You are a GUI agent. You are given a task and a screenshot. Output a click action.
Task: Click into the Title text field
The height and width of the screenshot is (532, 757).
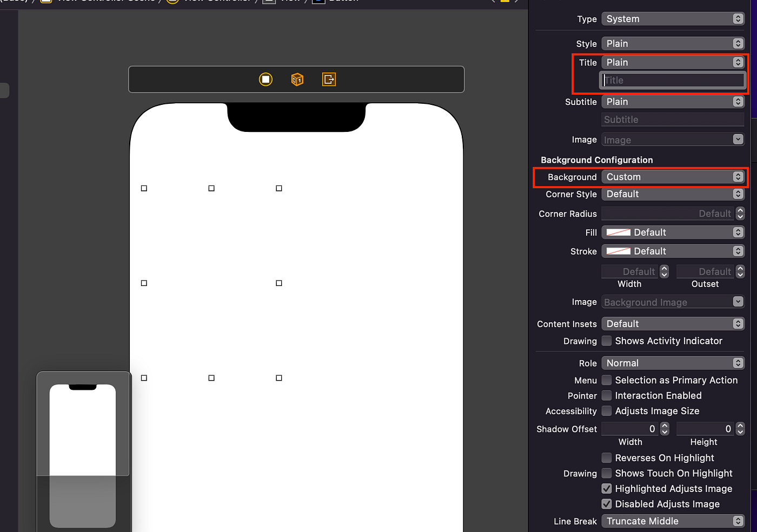pos(673,80)
